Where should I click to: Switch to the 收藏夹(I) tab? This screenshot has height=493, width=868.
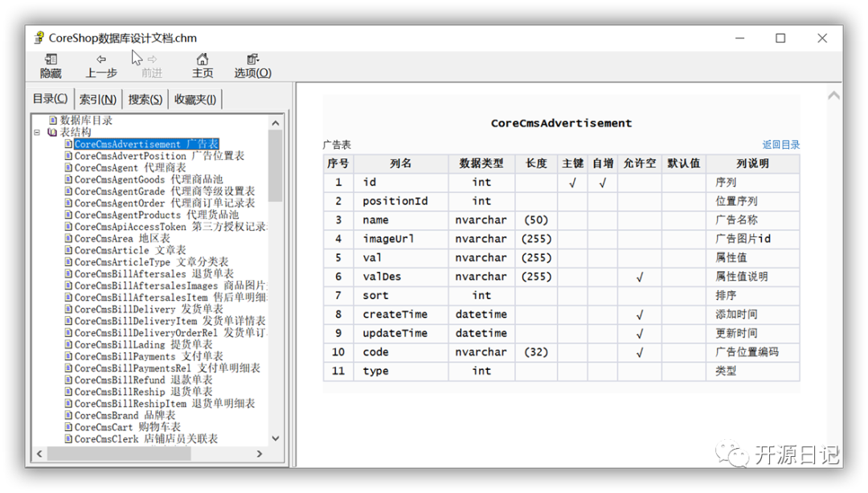[194, 99]
